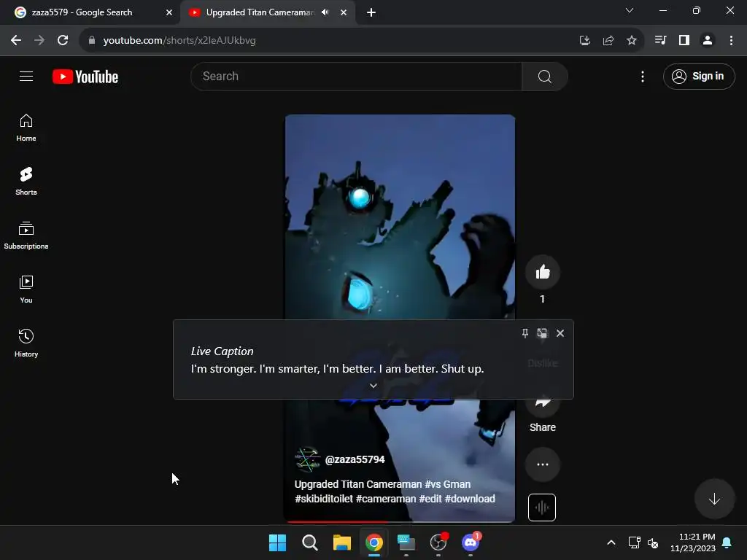Reload the current page
747x560 pixels.
[x=63, y=41]
